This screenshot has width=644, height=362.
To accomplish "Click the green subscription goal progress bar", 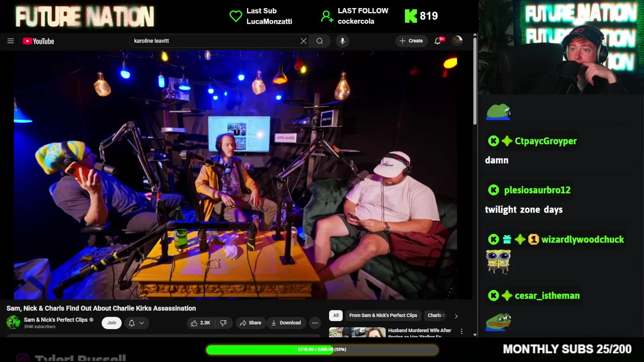I will tap(322, 349).
